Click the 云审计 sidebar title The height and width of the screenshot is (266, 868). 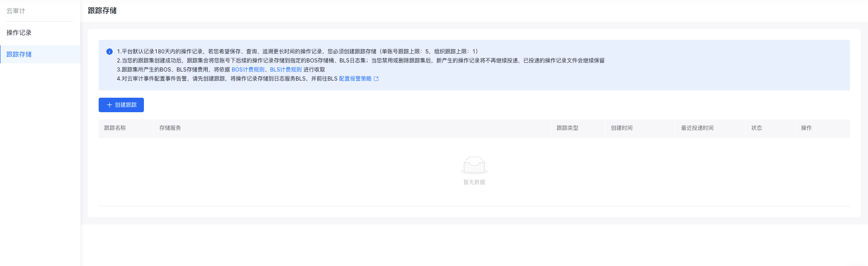[x=16, y=11]
